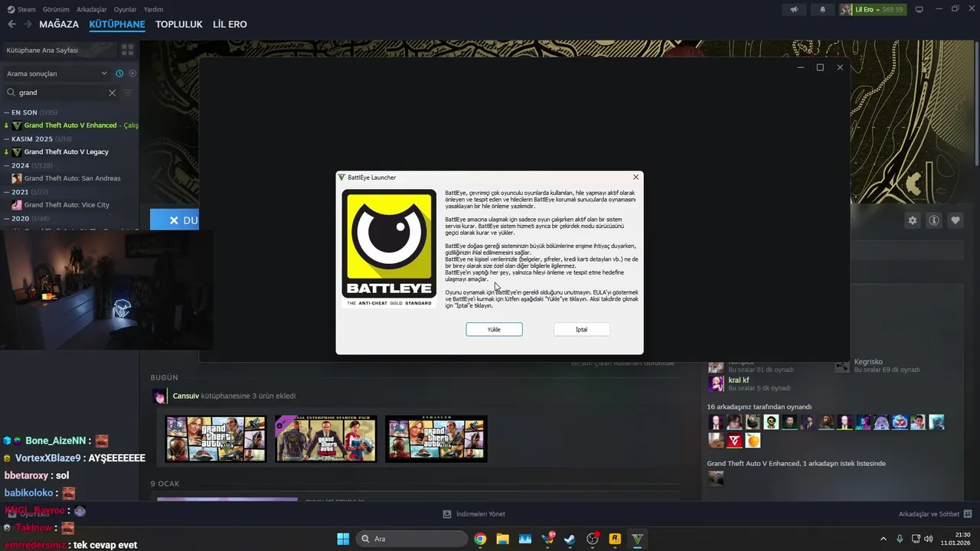The height and width of the screenshot is (551, 980).
Task: Open GTA V app on the taskbar
Action: point(637,539)
